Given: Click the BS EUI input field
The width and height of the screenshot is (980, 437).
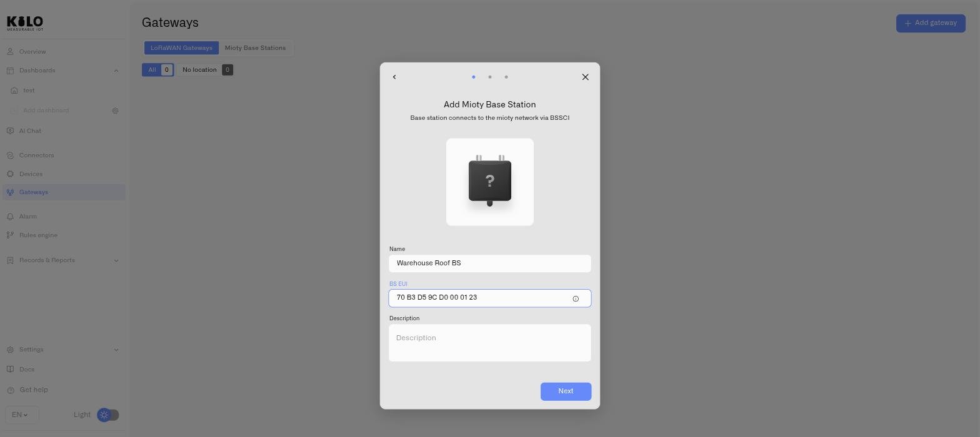Looking at the screenshot, I should [x=490, y=298].
